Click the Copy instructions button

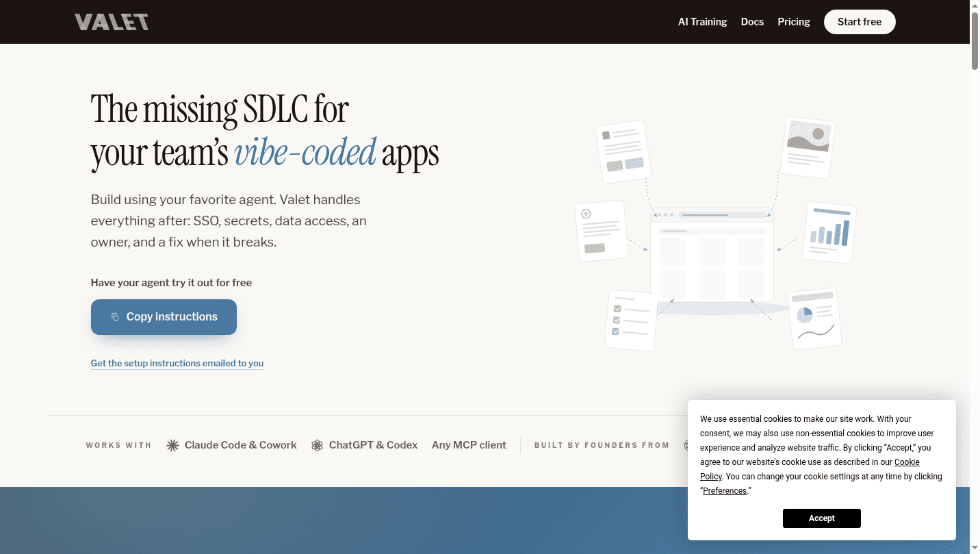[x=164, y=317]
